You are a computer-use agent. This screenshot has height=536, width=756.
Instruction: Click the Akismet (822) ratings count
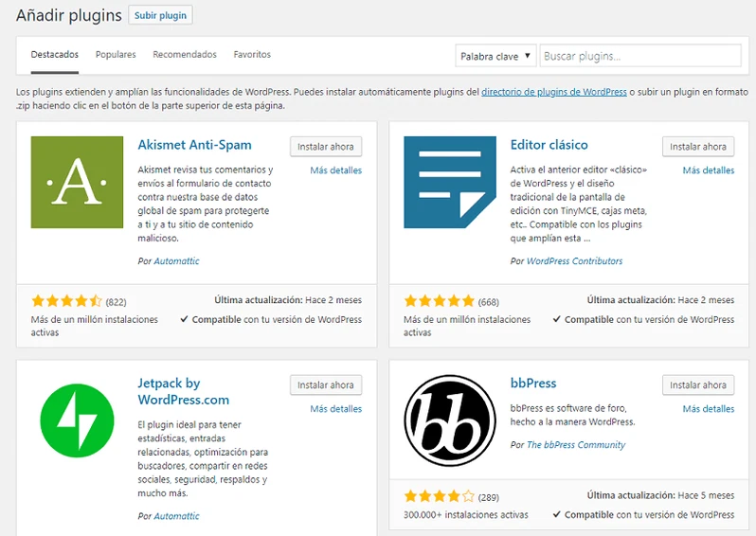coord(117,302)
